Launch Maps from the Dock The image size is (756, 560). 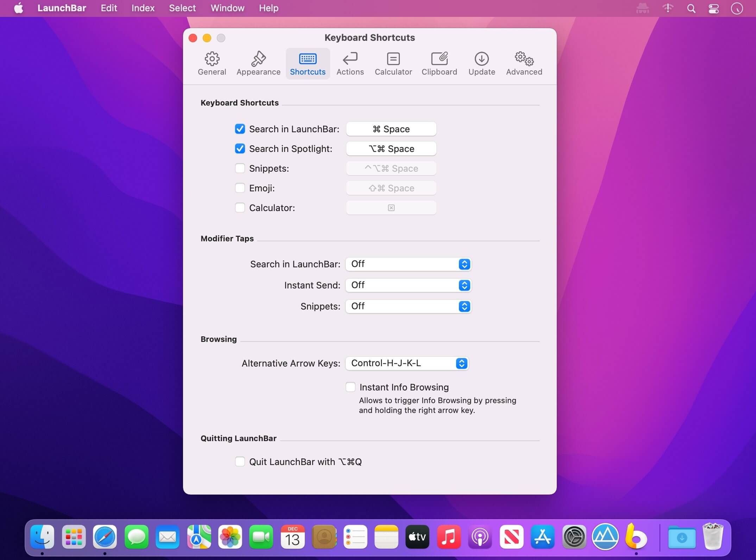click(199, 537)
